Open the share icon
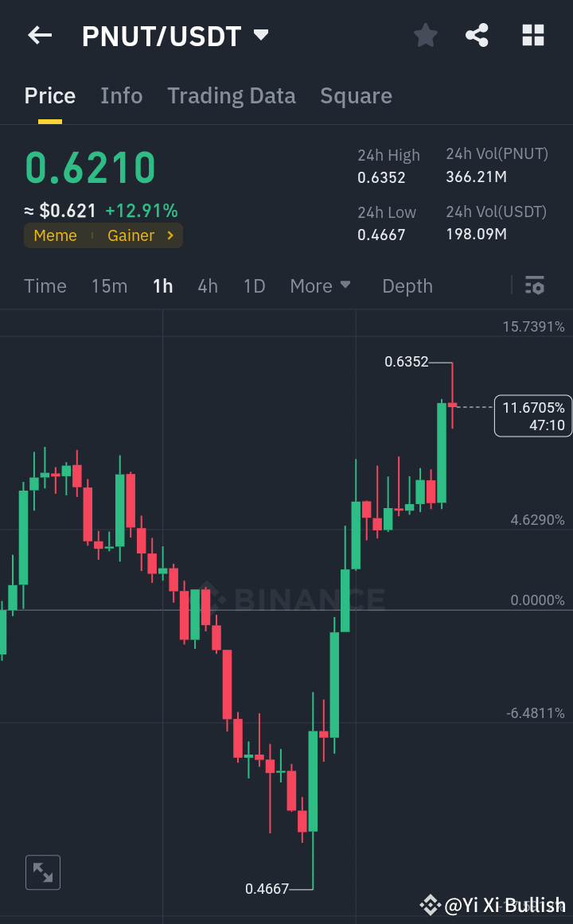This screenshot has width=573, height=924. pos(477,35)
